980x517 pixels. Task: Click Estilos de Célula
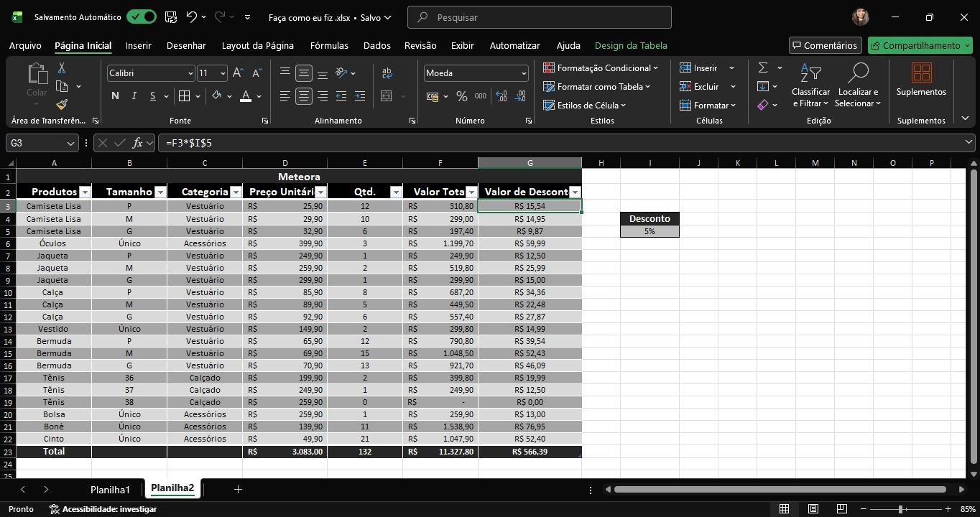tap(585, 106)
